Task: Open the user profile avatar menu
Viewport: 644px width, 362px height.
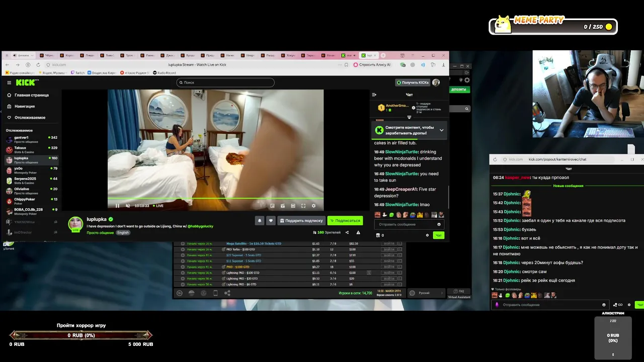Action: tap(436, 82)
